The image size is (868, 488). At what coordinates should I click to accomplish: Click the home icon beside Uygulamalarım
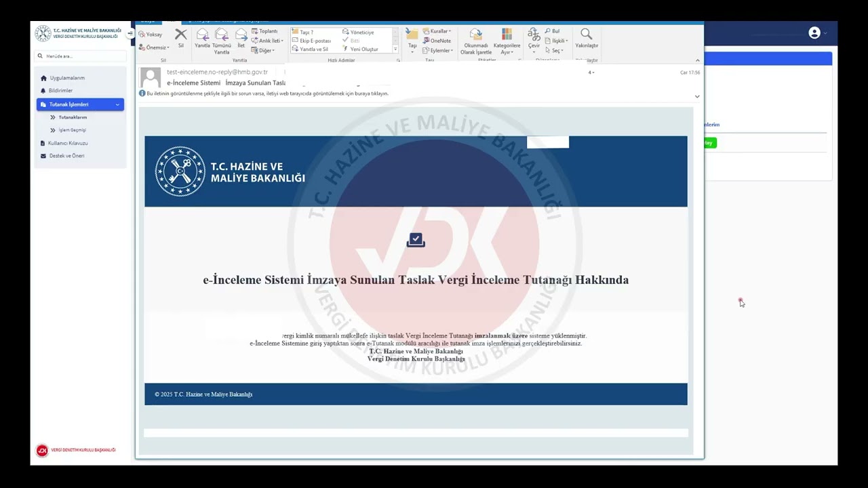[x=43, y=78]
